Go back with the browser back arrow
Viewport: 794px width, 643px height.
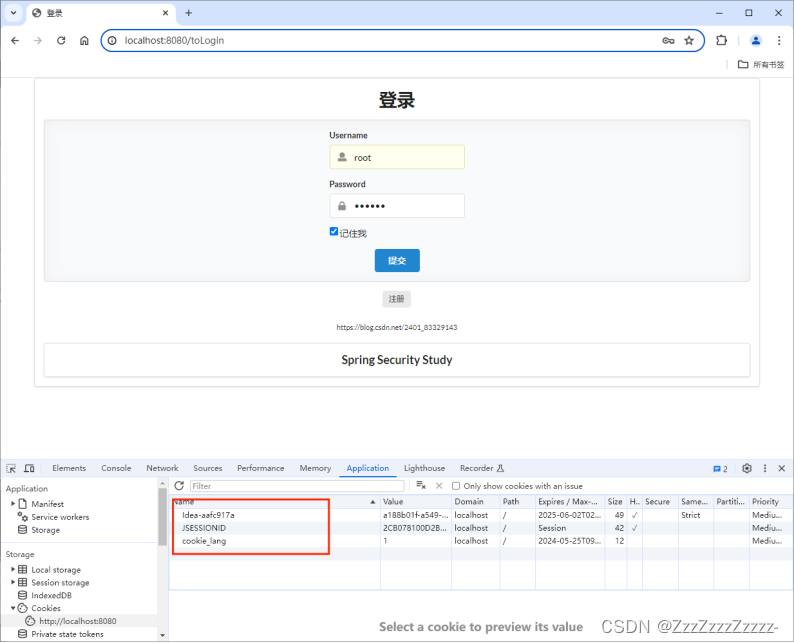(15, 41)
